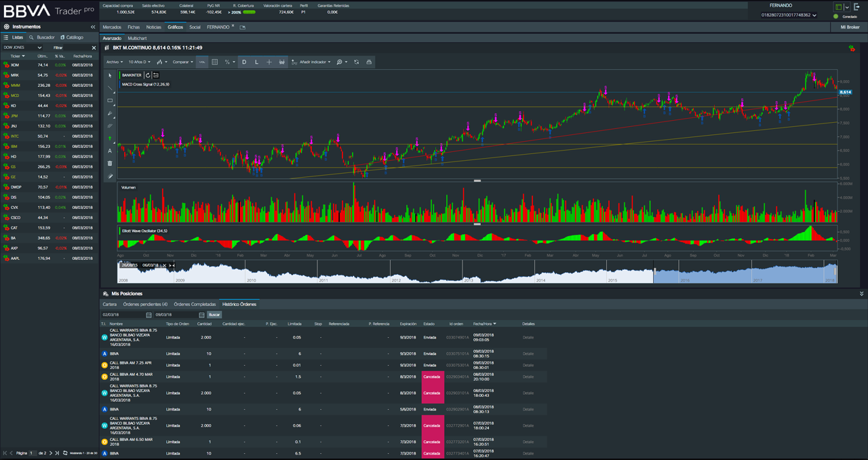Click the trash icon to delete drawings
This screenshot has width=868, height=460.
(x=110, y=164)
